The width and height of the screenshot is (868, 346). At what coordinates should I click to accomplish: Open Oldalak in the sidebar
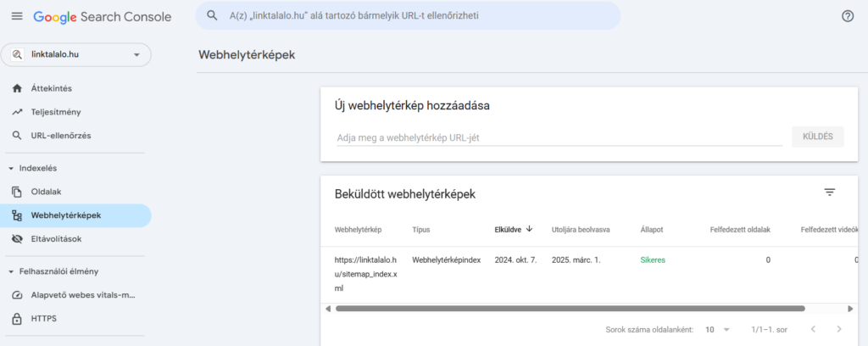tap(46, 193)
